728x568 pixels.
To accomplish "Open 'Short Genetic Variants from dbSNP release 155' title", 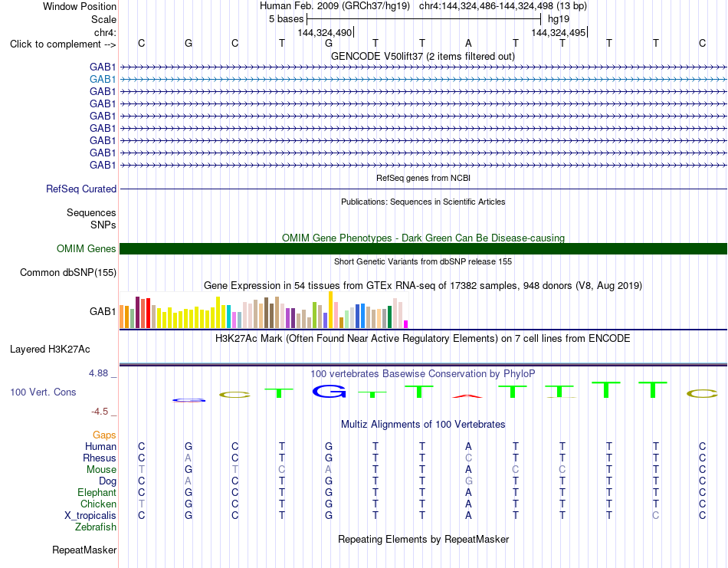I will [423, 261].
